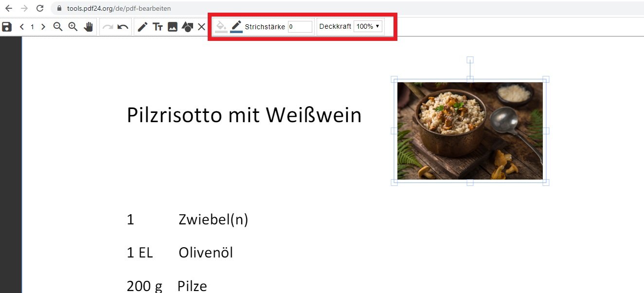The height and width of the screenshot is (293, 644).
Task: Select the insert image tool
Action: [x=172, y=27]
